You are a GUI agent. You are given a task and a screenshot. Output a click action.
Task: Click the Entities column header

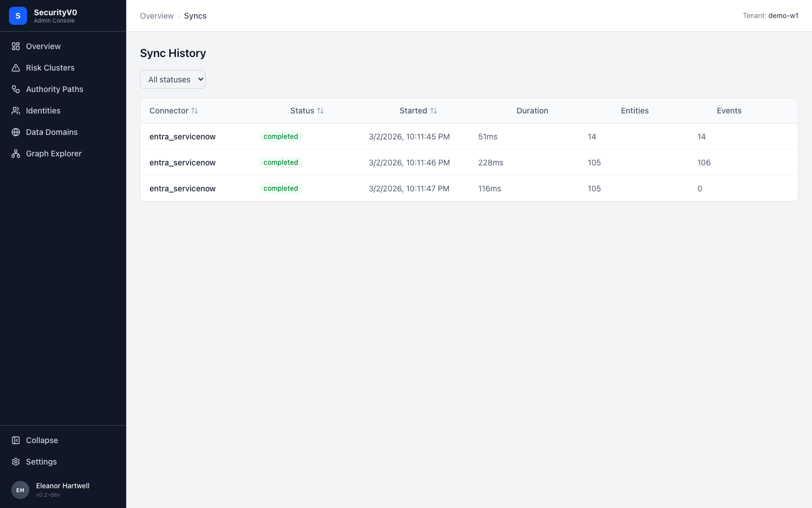[635, 111]
